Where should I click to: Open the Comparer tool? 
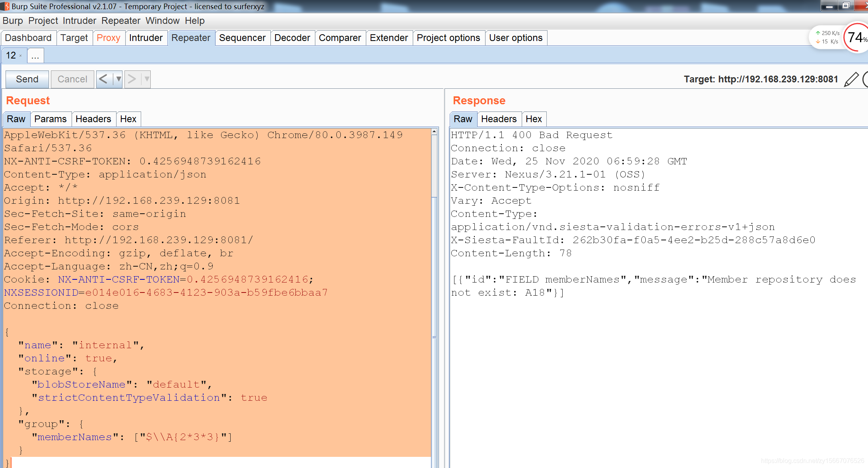(x=340, y=37)
